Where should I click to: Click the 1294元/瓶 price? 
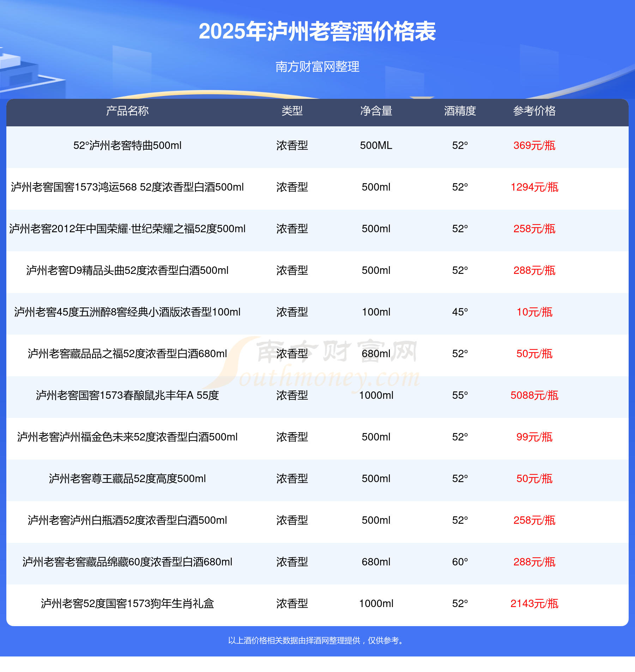click(534, 187)
